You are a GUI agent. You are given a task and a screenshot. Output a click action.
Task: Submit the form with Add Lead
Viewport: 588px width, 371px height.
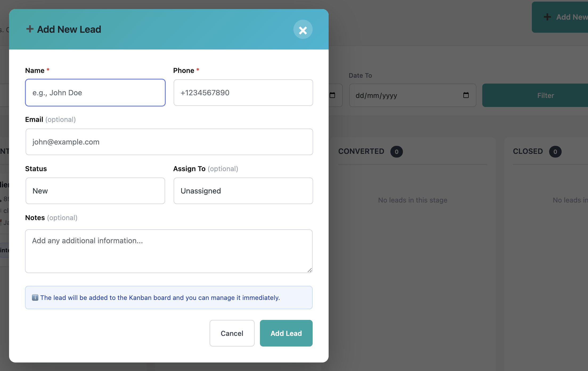(x=286, y=333)
